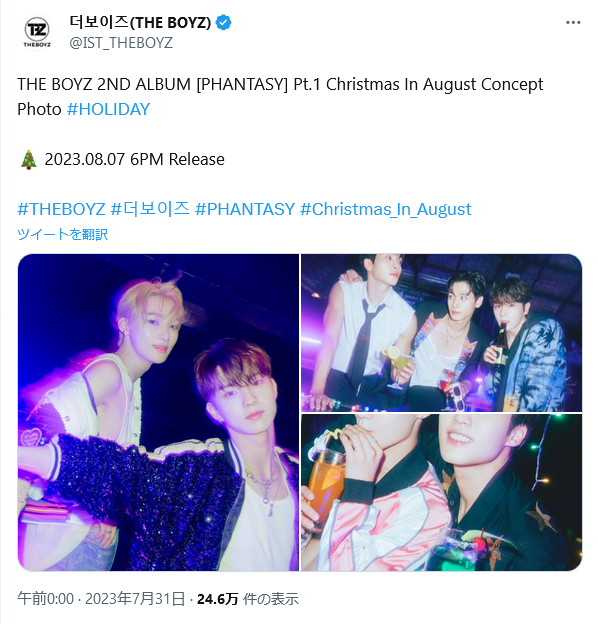Click the tweet text about PHANTASY album

click(280, 97)
